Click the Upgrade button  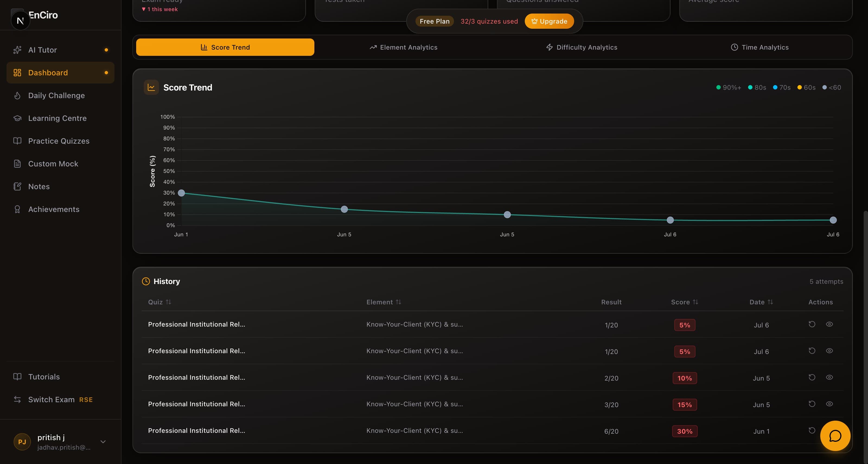549,21
